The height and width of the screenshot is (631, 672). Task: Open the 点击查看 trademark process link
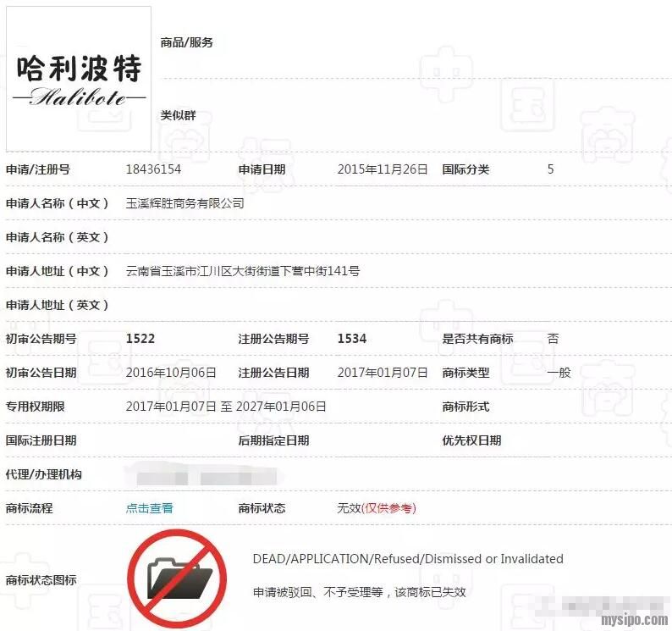(150, 508)
